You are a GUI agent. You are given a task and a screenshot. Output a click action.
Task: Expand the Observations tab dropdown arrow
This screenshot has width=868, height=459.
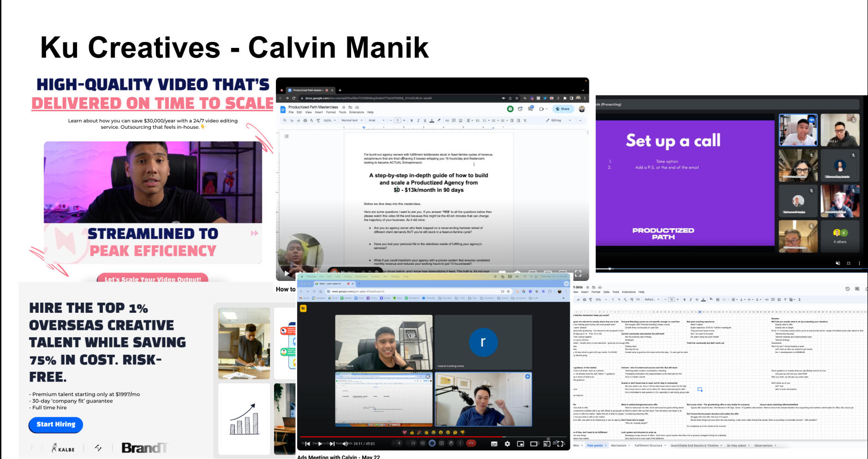[x=775, y=446]
